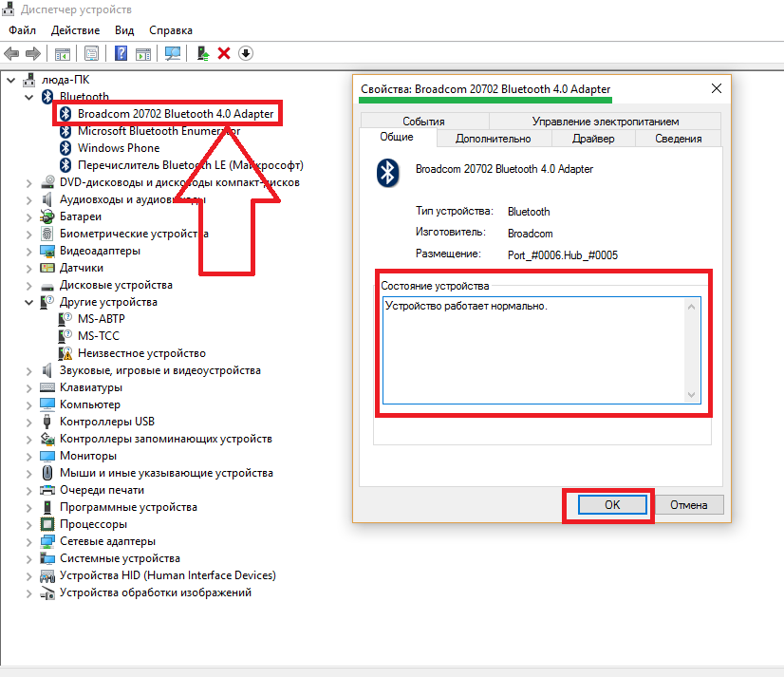This screenshot has height=677, width=784.
Task: Expand Дисковые устройства category
Action: pos(29,285)
